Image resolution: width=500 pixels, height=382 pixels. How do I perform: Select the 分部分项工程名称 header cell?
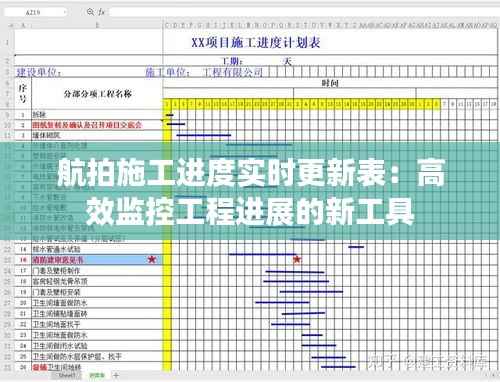click(97, 94)
